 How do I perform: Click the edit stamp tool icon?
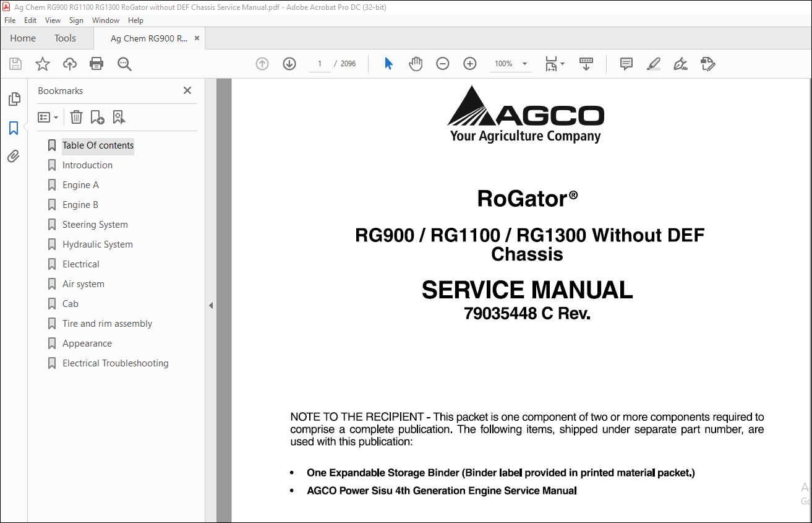(x=708, y=64)
